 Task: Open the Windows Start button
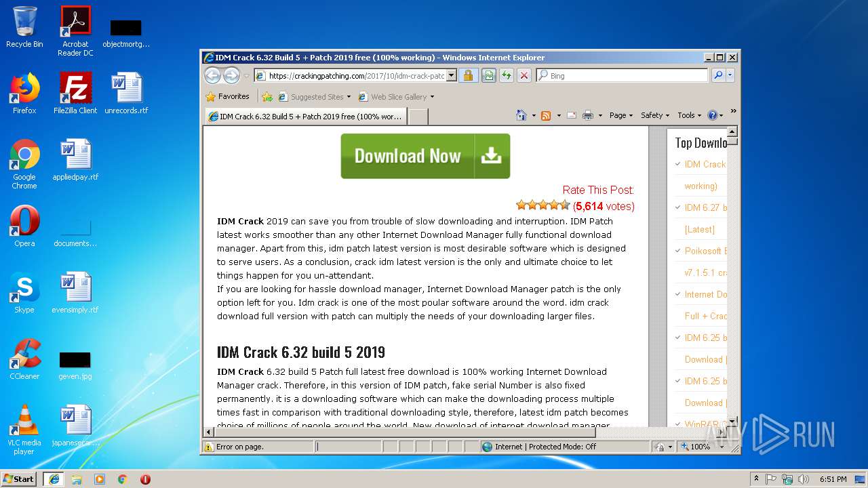click(x=18, y=479)
